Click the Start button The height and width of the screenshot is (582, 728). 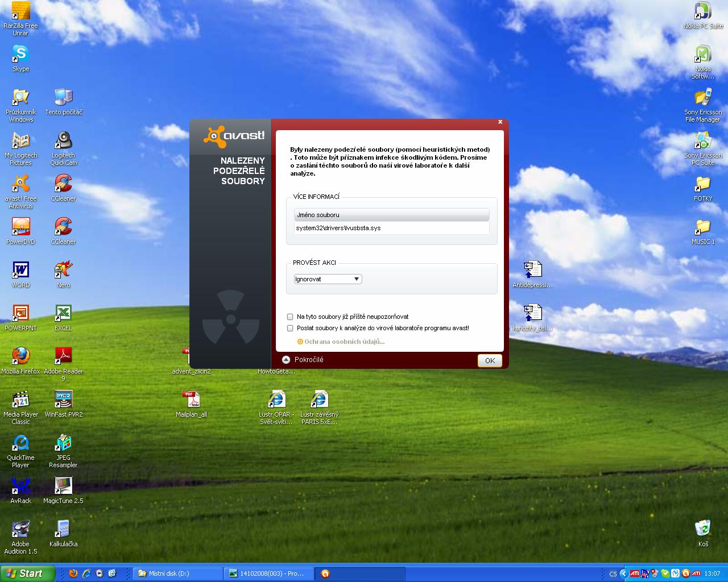pos(28,573)
